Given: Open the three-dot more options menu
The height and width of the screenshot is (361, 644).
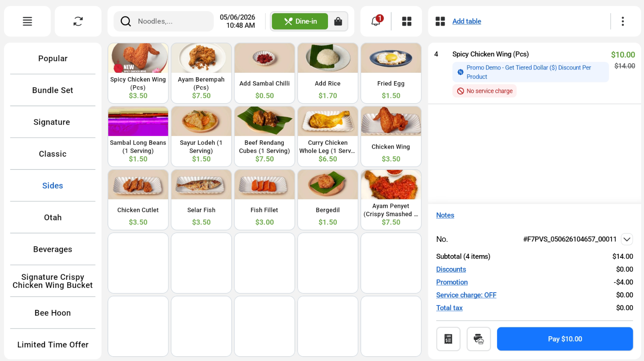Looking at the screenshot, I should point(622,21).
